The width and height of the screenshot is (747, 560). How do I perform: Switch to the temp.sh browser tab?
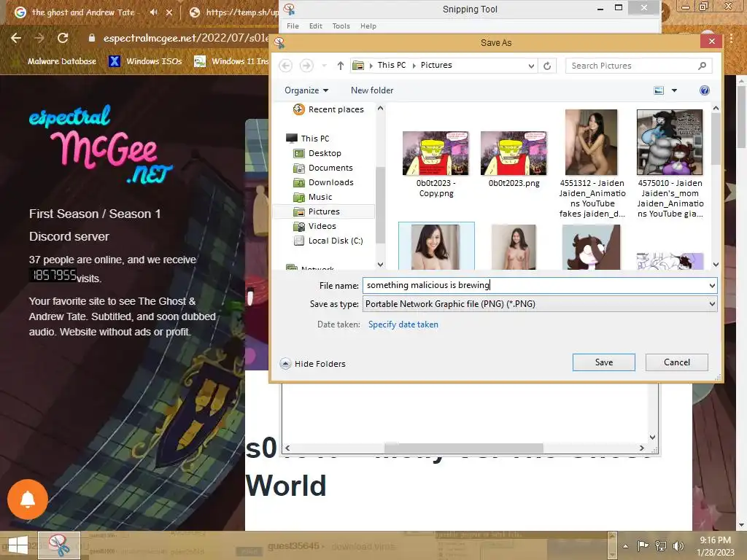point(233,12)
